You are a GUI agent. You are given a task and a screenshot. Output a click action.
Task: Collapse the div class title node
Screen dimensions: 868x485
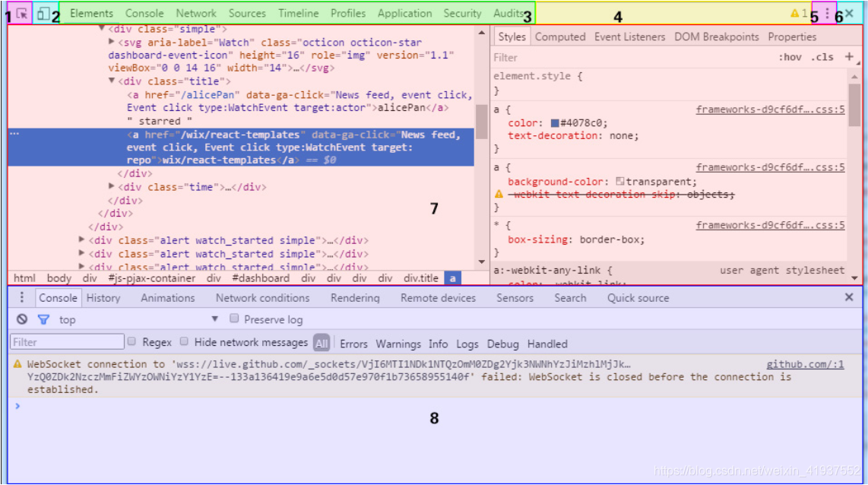(x=111, y=81)
